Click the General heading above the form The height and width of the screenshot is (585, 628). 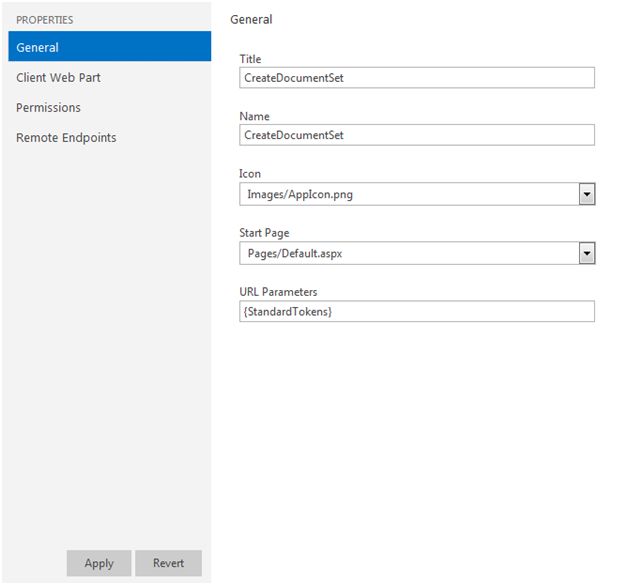click(x=251, y=19)
